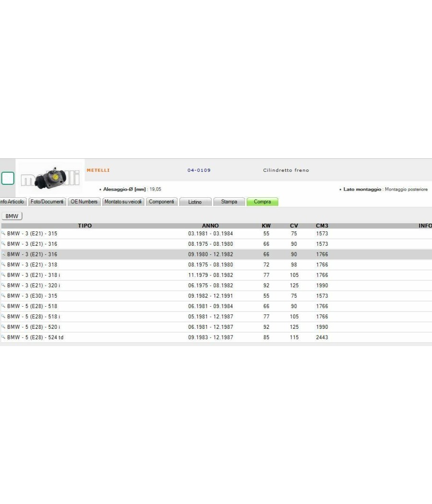
Task: Click magnifier icon for BMW 5 (E28) 524 td
Action: (3, 337)
